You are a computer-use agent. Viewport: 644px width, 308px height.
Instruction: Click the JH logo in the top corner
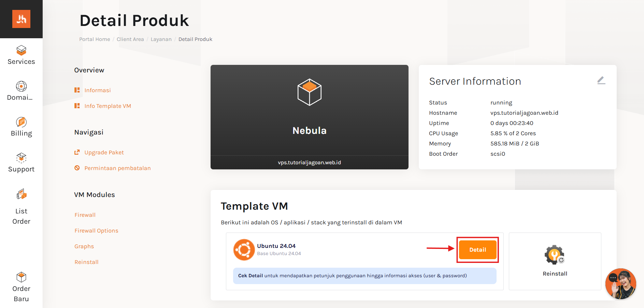tap(21, 19)
